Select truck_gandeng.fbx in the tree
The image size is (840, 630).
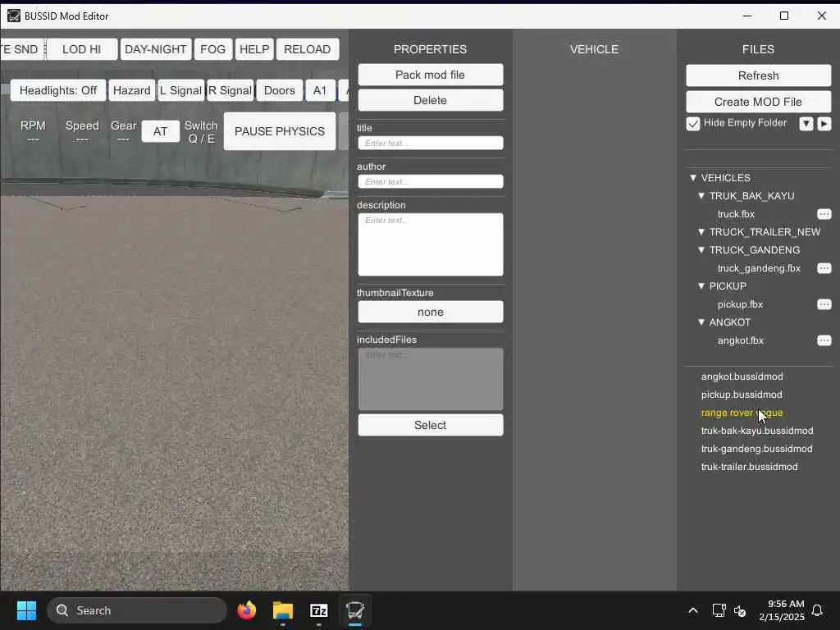point(759,268)
